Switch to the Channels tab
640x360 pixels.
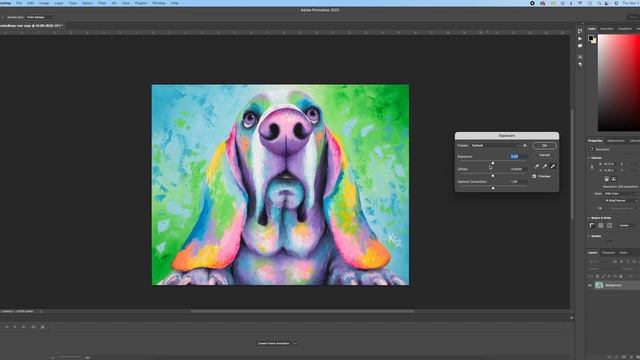[x=608, y=253]
